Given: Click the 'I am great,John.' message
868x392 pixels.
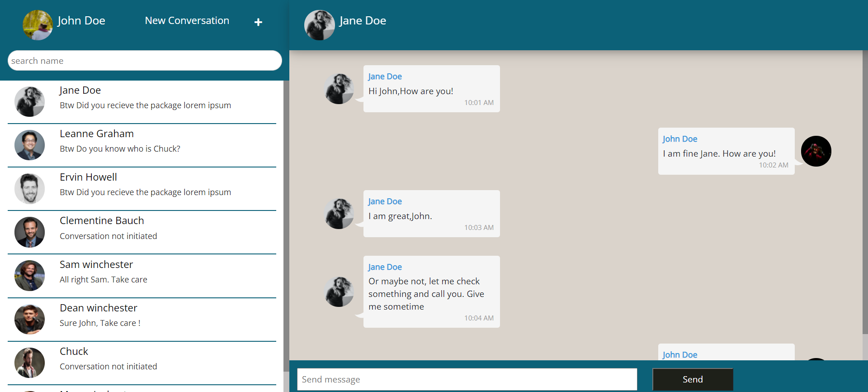Looking at the screenshot, I should [x=400, y=216].
